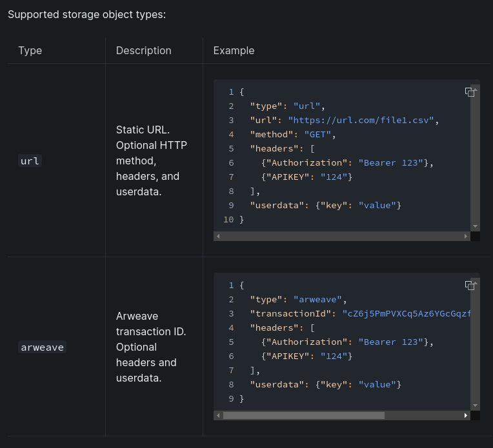Click the "Arweave transaction ID" description text
Screen dimensions: 493x448
(x=150, y=324)
